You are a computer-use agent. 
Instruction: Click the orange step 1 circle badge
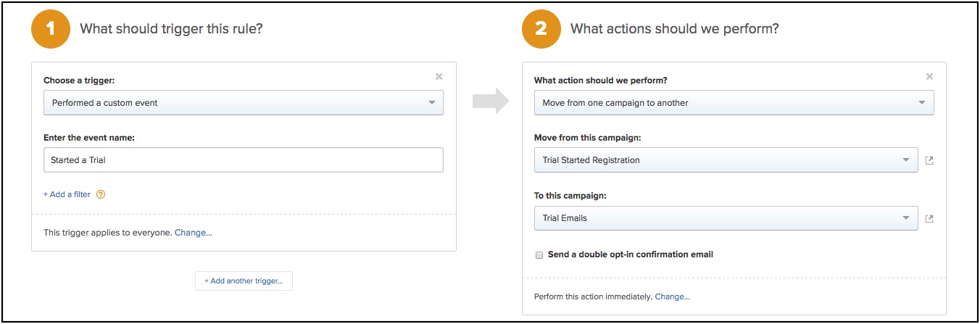coord(49,30)
